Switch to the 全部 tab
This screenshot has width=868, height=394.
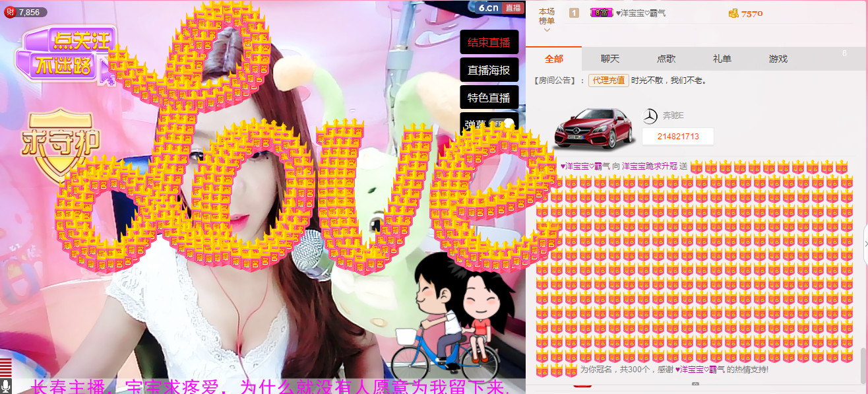(554, 59)
